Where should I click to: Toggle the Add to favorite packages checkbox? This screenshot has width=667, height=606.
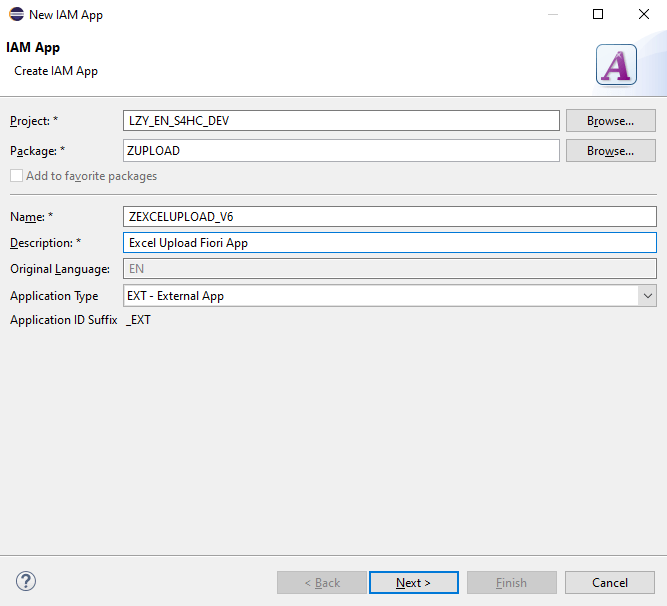(x=17, y=176)
